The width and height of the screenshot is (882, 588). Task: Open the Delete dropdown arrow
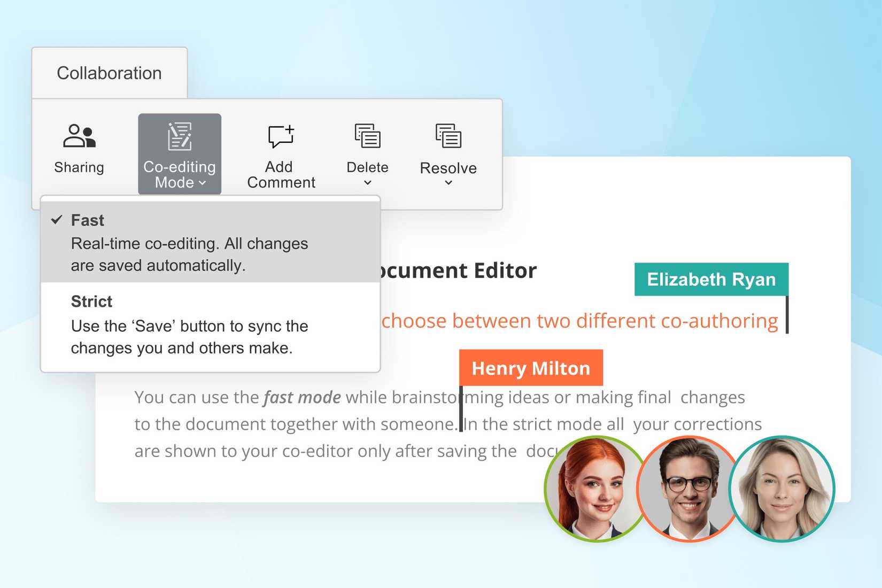pyautogui.click(x=367, y=182)
